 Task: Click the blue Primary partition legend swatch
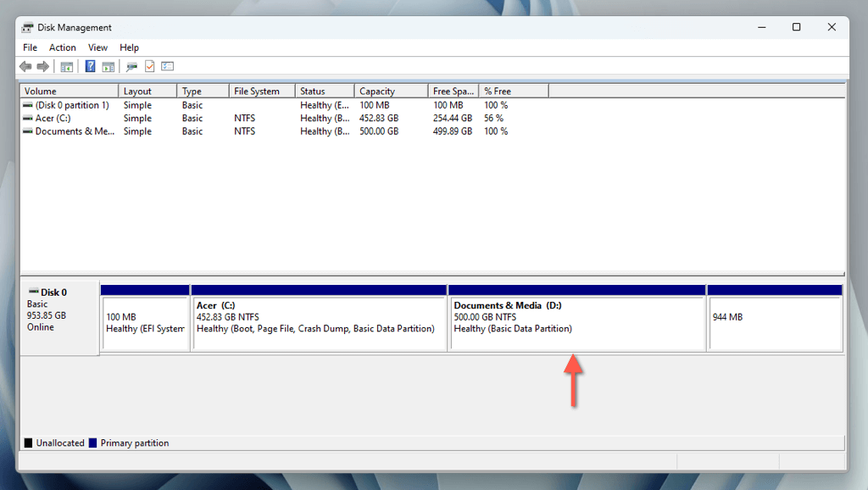93,443
